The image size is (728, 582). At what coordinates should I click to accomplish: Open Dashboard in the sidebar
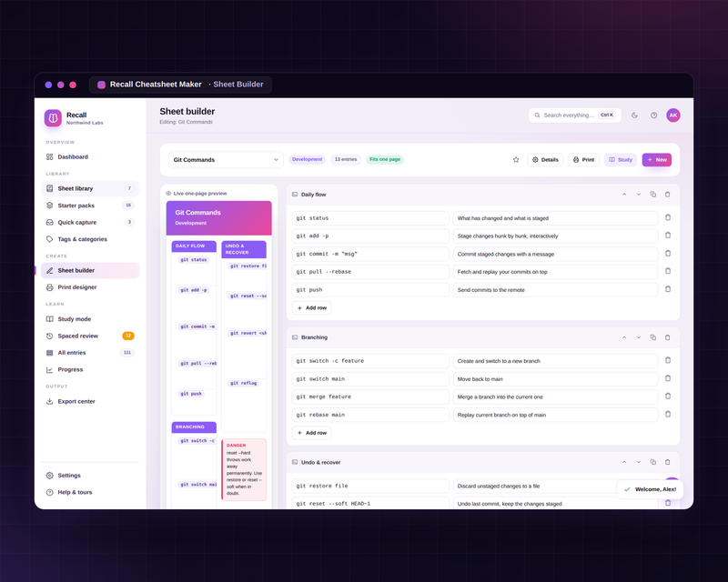pyautogui.click(x=90, y=157)
